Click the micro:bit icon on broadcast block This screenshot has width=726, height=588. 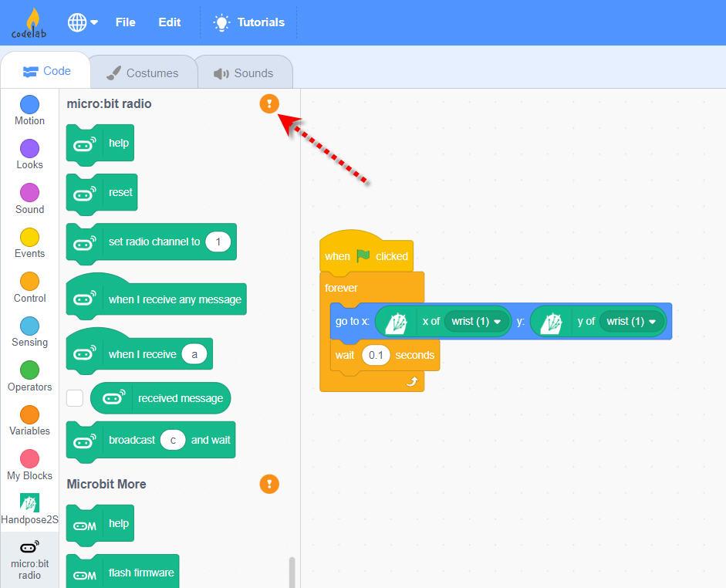tap(85, 441)
